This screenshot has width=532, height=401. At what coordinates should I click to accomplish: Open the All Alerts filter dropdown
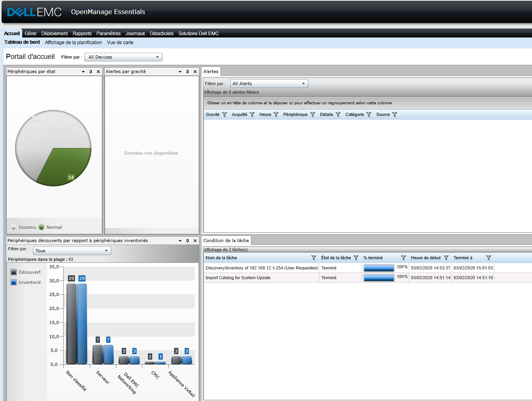pyautogui.click(x=269, y=84)
